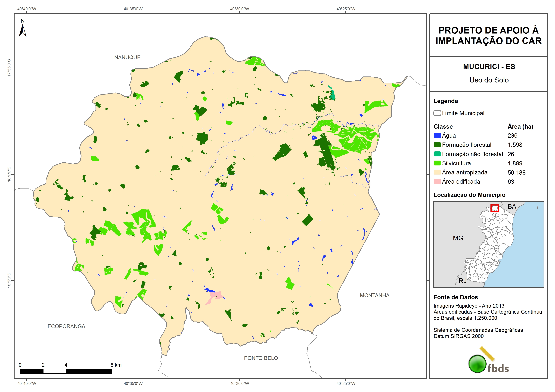The width and height of the screenshot is (555, 392).
Task: Click the Água blue legend swatch
Action: point(437,136)
